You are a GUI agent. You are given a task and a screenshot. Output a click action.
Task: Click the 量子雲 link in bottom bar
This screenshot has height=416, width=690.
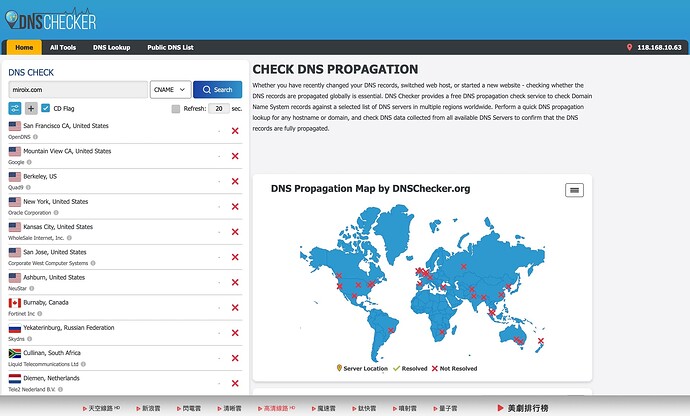(x=445, y=409)
